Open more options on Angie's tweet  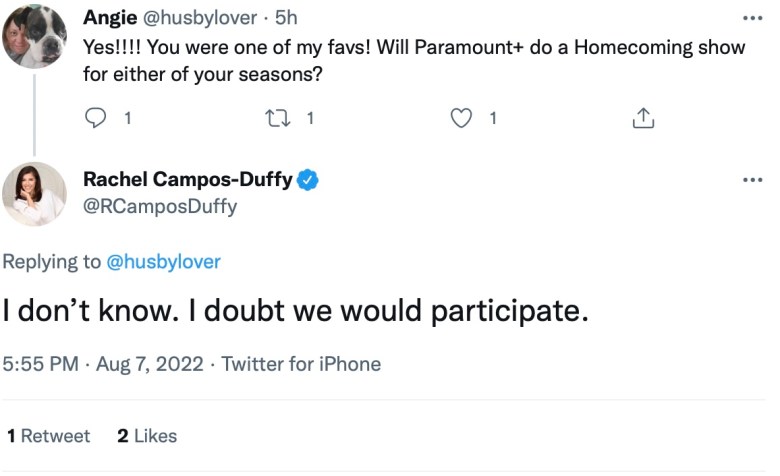point(752,18)
